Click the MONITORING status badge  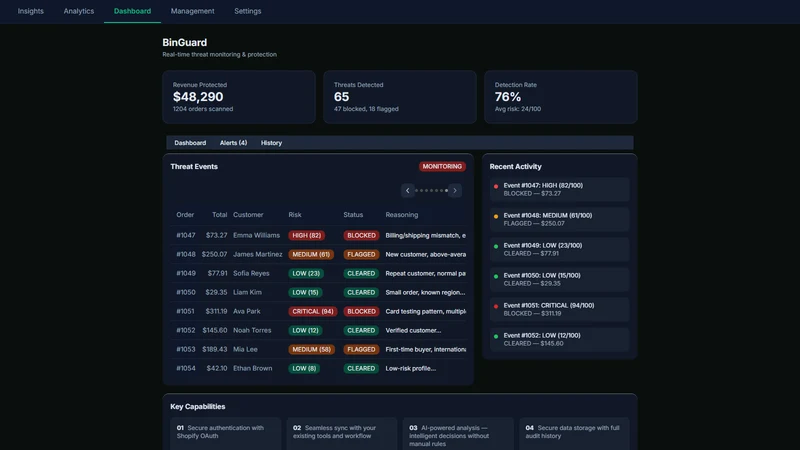(442, 166)
